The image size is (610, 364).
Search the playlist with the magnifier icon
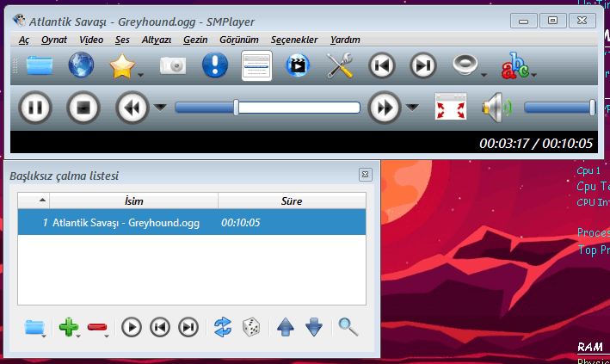348,327
